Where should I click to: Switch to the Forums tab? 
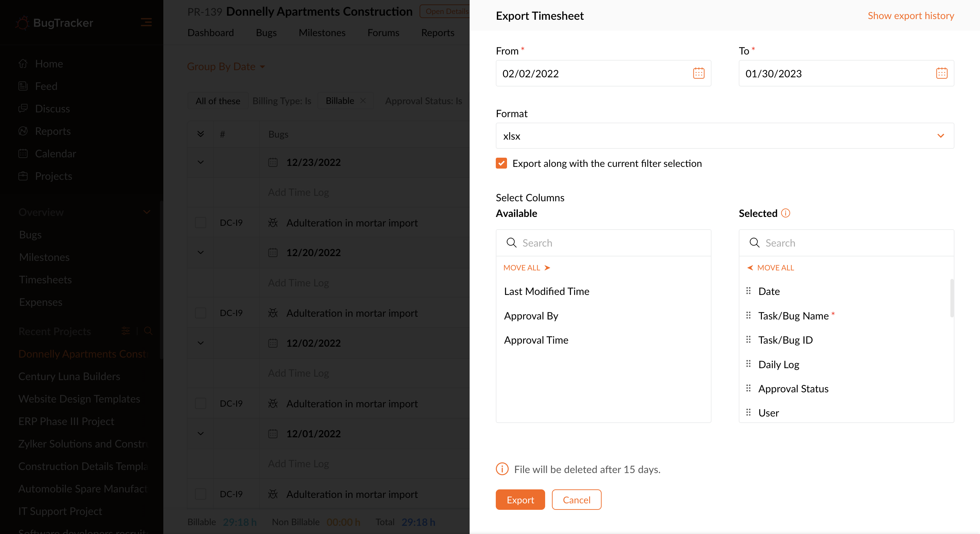coord(383,32)
